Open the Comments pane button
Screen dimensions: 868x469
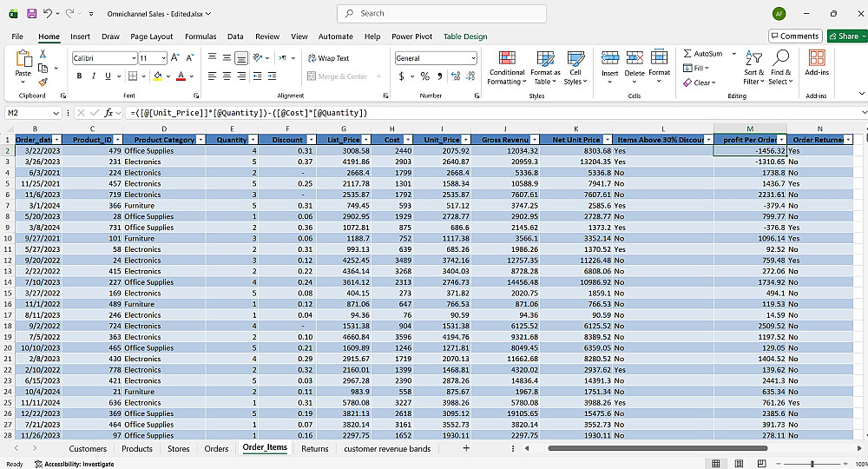pos(794,36)
